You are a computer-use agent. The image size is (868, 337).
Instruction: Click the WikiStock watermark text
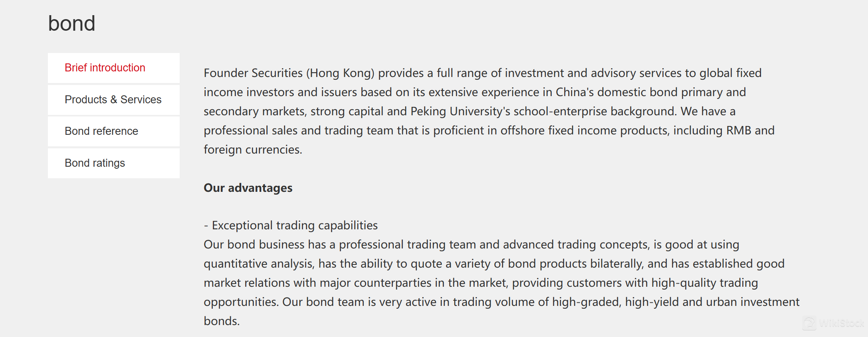click(841, 323)
